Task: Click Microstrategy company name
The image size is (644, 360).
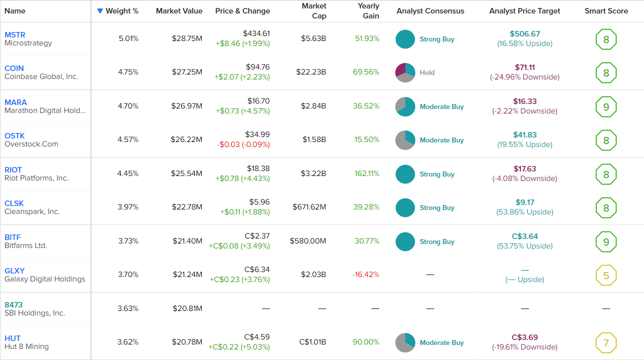Action: point(28,43)
